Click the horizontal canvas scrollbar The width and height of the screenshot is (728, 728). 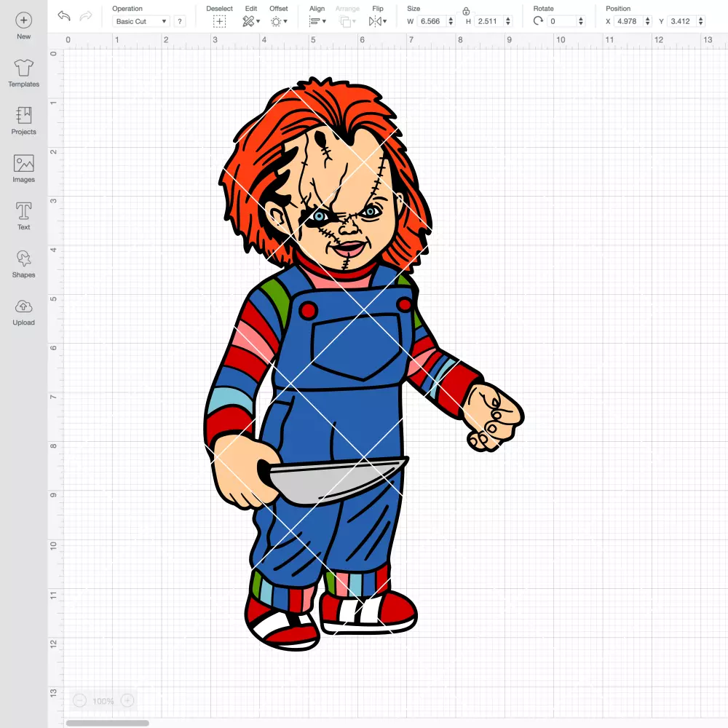coord(107,722)
